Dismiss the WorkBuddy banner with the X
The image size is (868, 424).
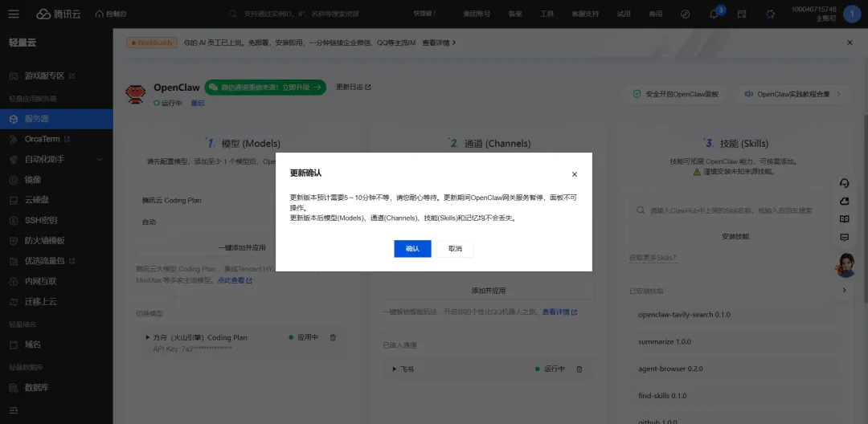(850, 43)
